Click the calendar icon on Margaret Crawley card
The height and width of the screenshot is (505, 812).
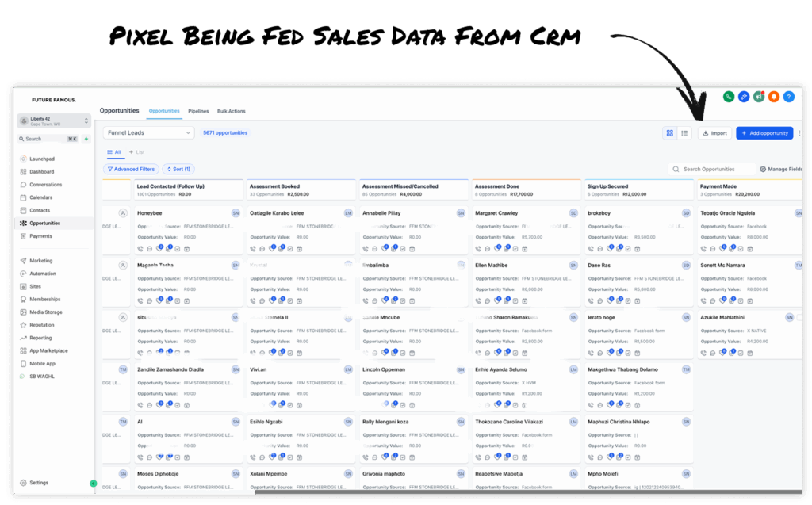click(524, 249)
